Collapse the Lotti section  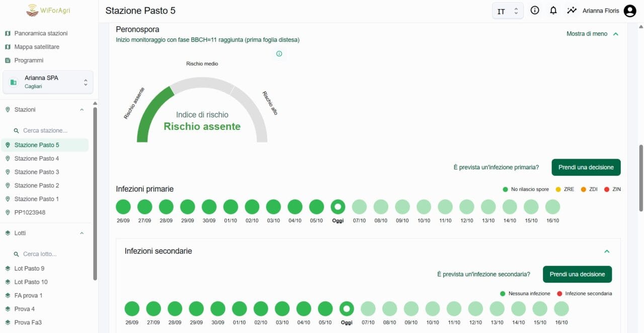click(82, 233)
